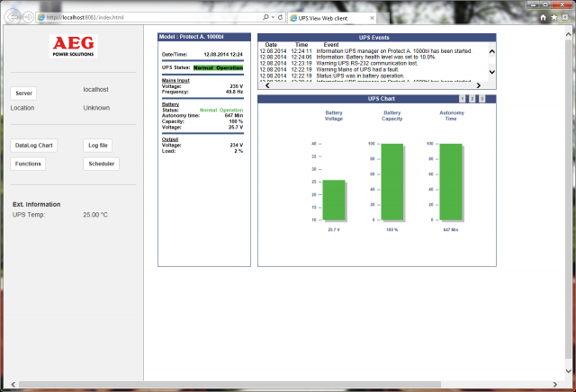Switch to UPS Chart page 3
This screenshot has width=576, height=392.
tap(482, 99)
